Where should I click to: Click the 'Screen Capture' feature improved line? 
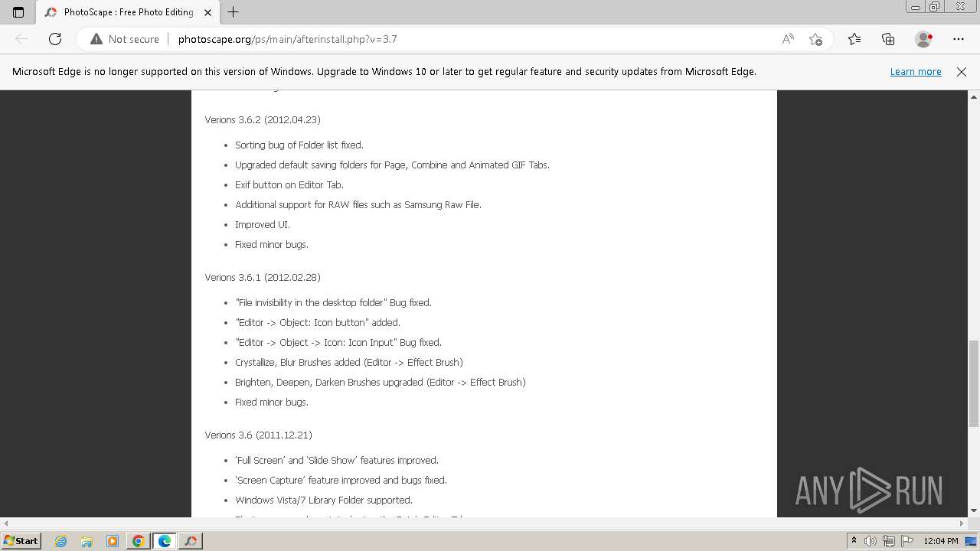click(341, 480)
